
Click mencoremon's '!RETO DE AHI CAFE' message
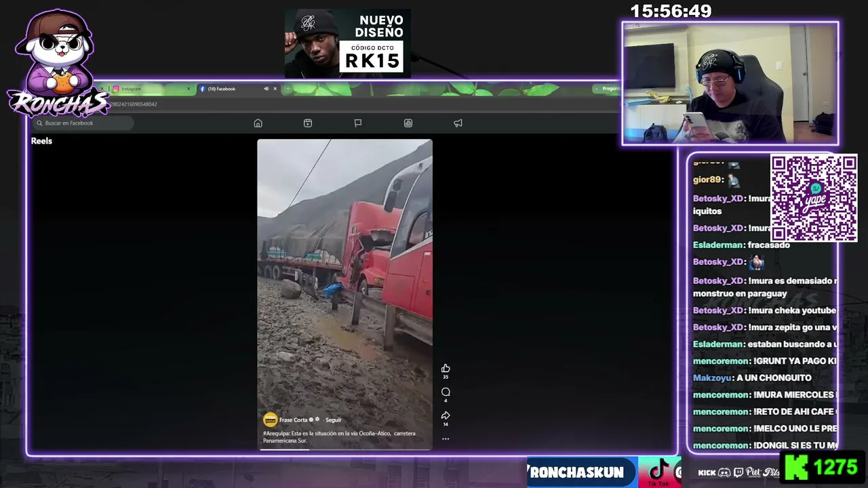(x=764, y=411)
